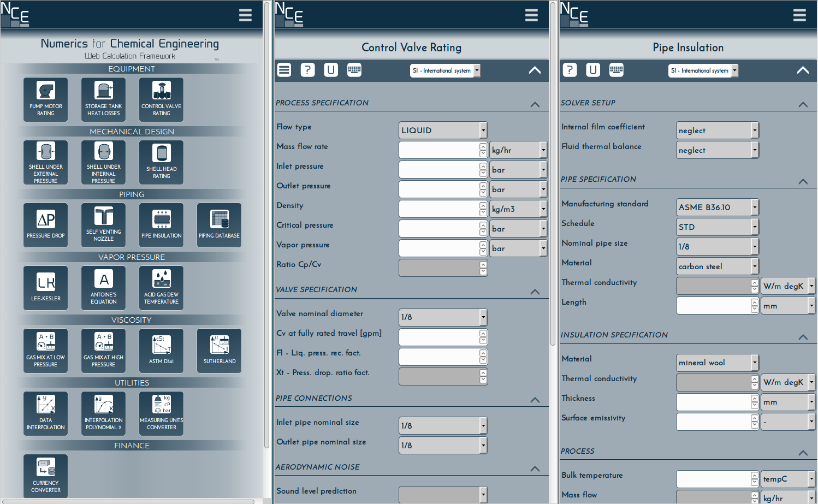Open the Lee-Kesler vapor pressure tool
Image resolution: width=818 pixels, height=504 pixels.
(45, 288)
